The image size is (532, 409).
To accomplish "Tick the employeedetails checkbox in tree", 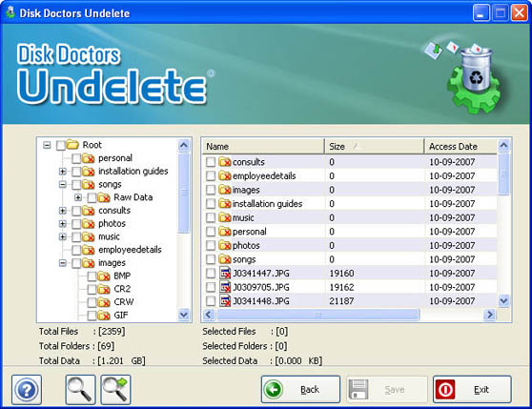I will (x=76, y=251).
